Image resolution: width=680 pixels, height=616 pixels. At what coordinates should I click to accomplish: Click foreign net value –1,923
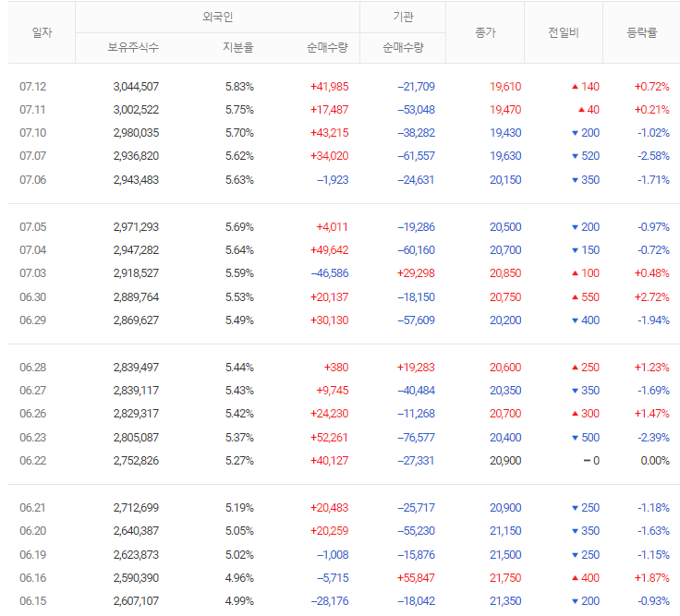[x=333, y=180]
